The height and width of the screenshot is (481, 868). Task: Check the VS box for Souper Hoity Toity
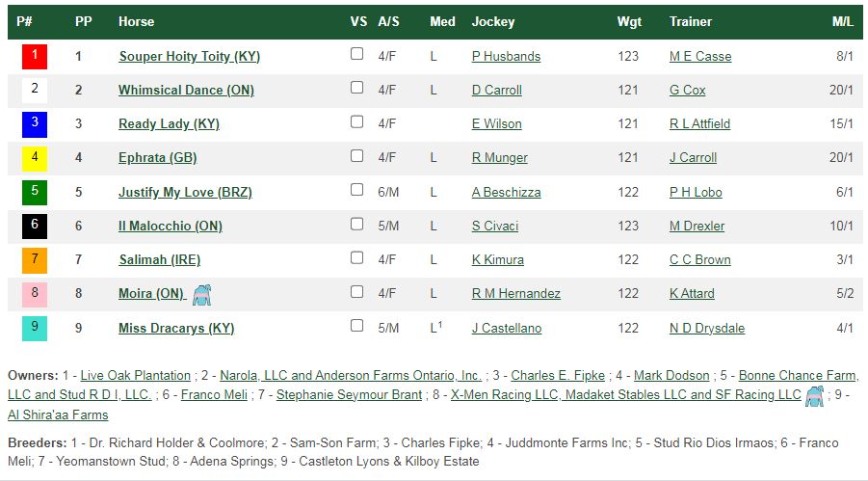tap(357, 54)
